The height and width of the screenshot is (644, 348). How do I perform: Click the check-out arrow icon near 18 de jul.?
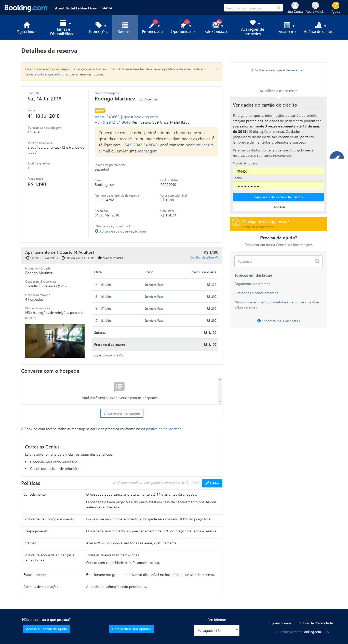[x=63, y=258]
